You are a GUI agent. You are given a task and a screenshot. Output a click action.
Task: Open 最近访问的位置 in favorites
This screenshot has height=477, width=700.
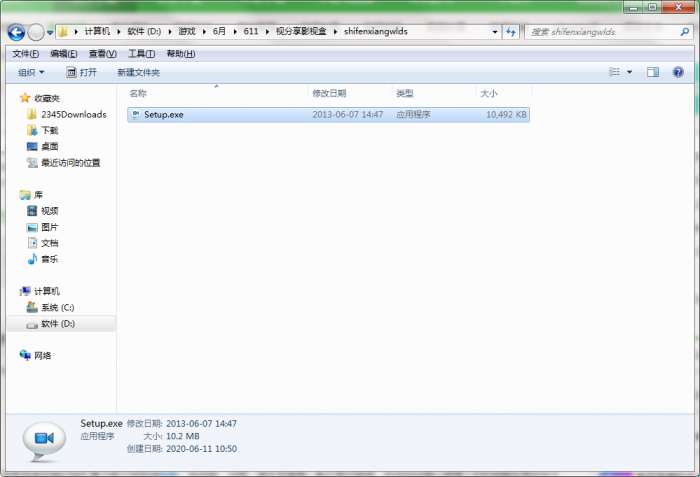point(71,163)
